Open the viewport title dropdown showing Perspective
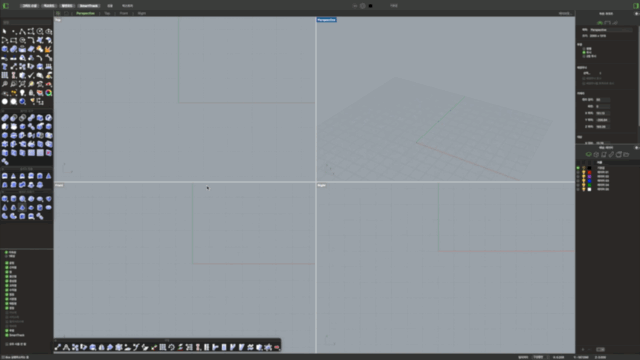 611,30
